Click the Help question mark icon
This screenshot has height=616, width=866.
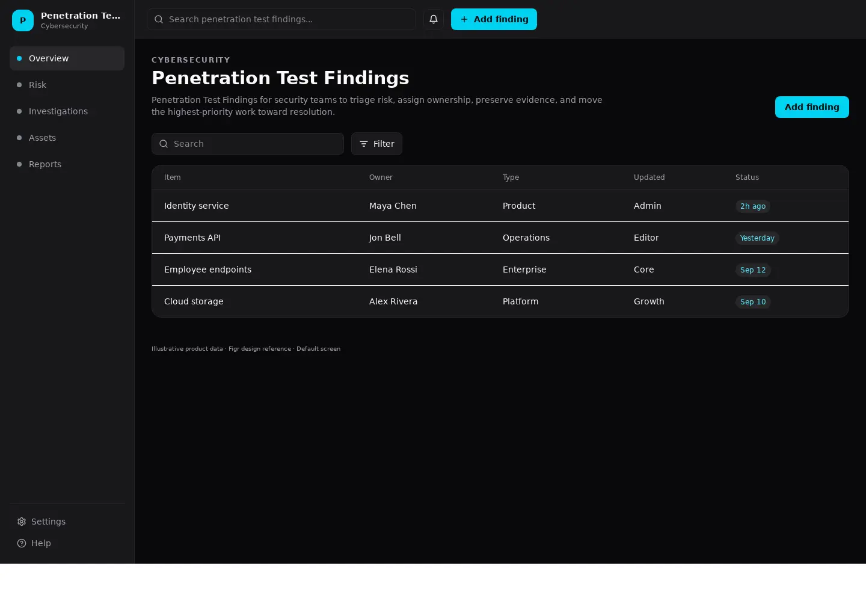[22, 543]
